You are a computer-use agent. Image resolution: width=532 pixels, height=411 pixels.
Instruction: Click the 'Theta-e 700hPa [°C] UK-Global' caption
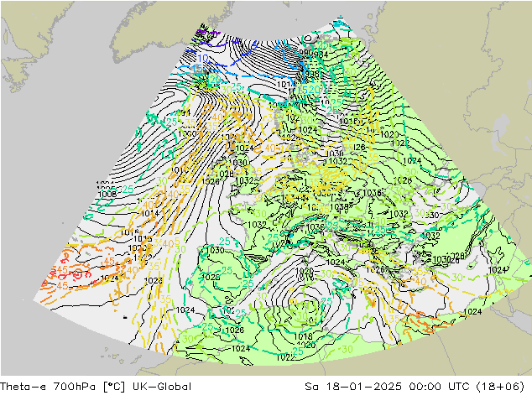coord(96,387)
